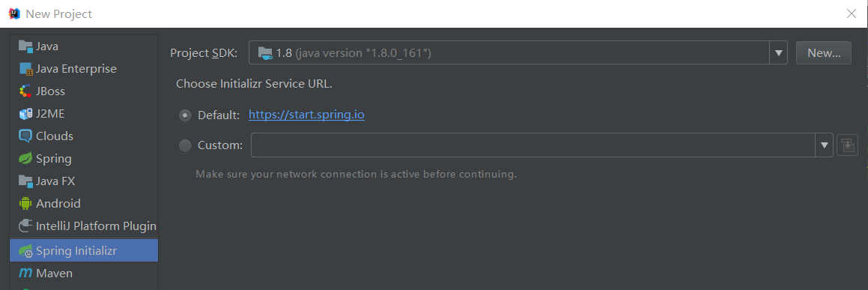The height and width of the screenshot is (290, 868).
Task: Click the Android robot icon
Action: point(25,204)
